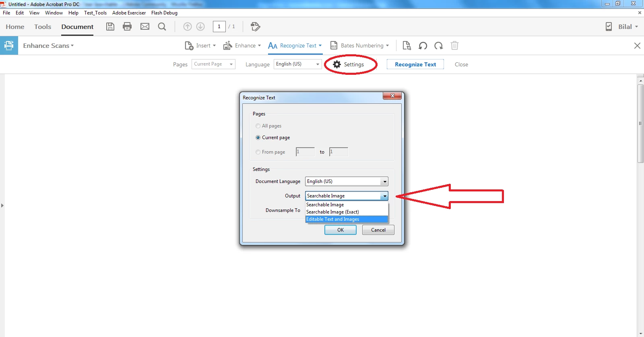Click the Print icon
Image resolution: width=644 pixels, height=337 pixels.
coord(127,27)
